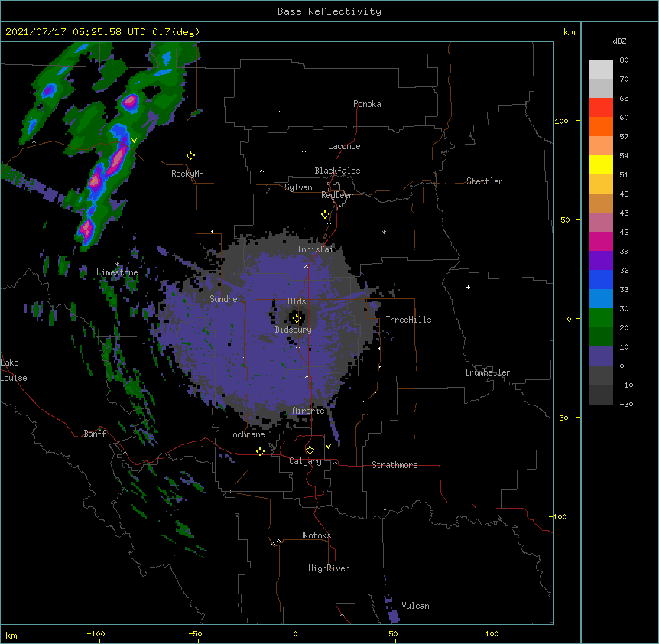
Task: Pick the blue 33-36 dBZ legend swatch
Action: [x=601, y=279]
